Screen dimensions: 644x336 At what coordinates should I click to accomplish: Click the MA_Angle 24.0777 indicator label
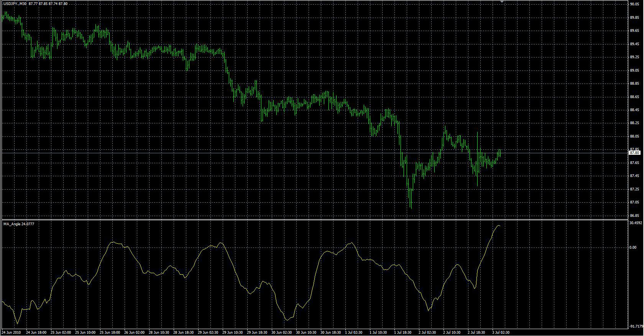click(18, 224)
